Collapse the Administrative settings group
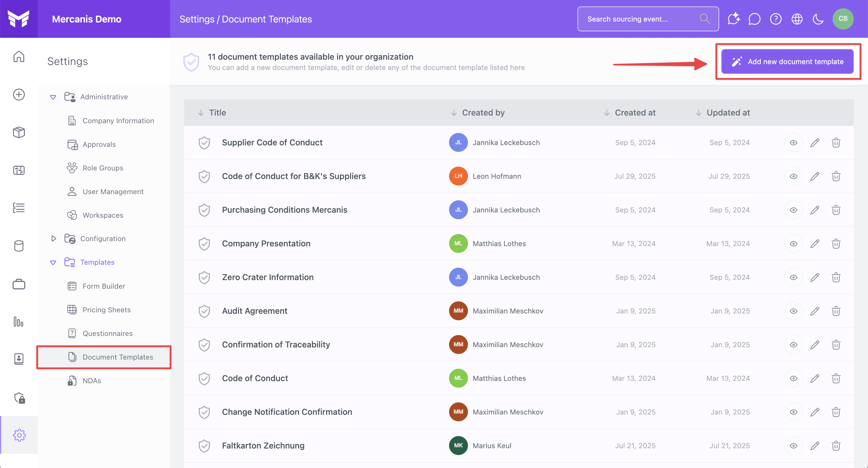This screenshot has height=468, width=868. tap(53, 97)
